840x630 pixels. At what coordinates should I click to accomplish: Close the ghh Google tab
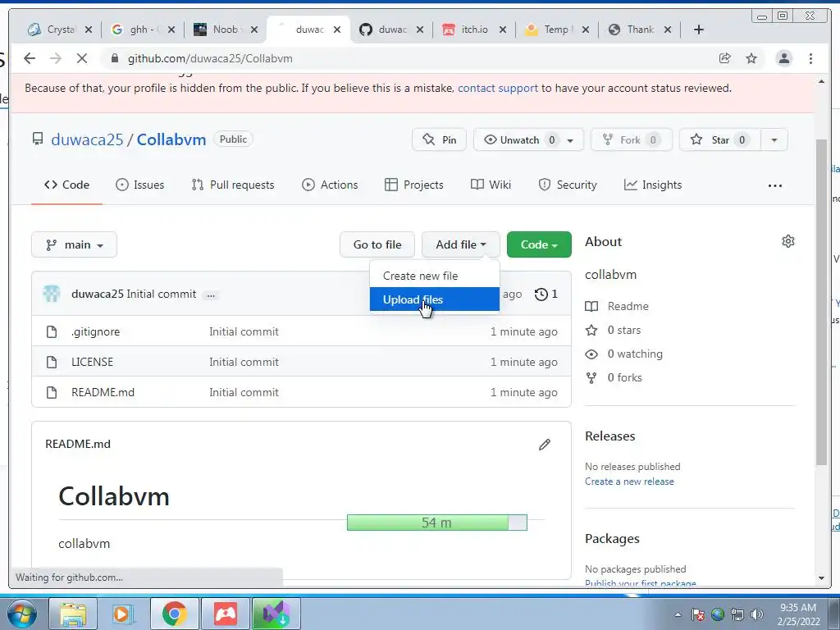tap(171, 30)
